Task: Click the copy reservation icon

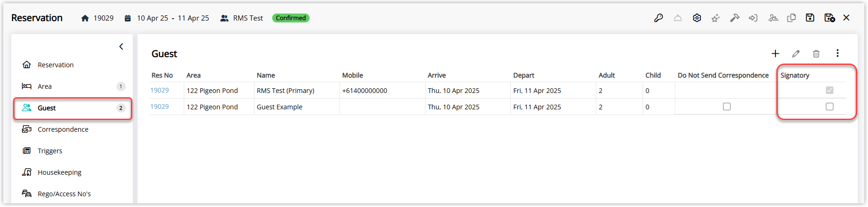Action: tap(791, 18)
